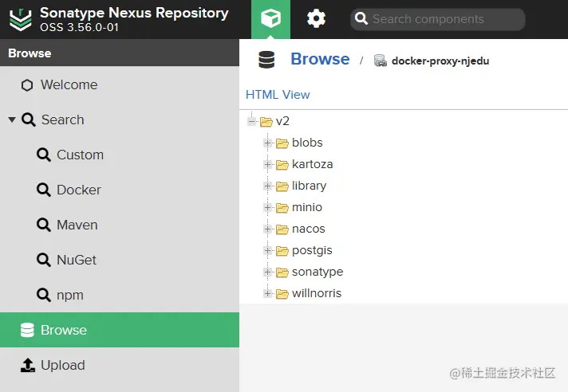Click the nacos folder icon
Viewport: 568px width, 392px height.
282,229
